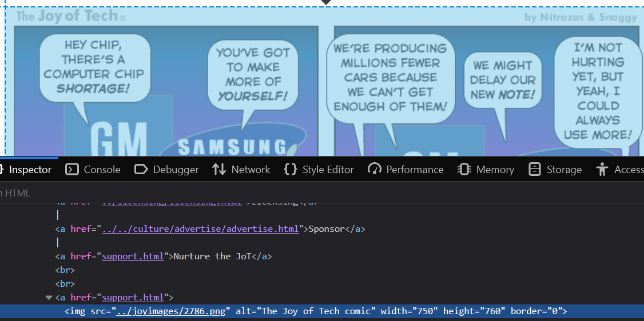644x321 pixels.
Task: Open the Accessibility tab
Action: tap(619, 169)
